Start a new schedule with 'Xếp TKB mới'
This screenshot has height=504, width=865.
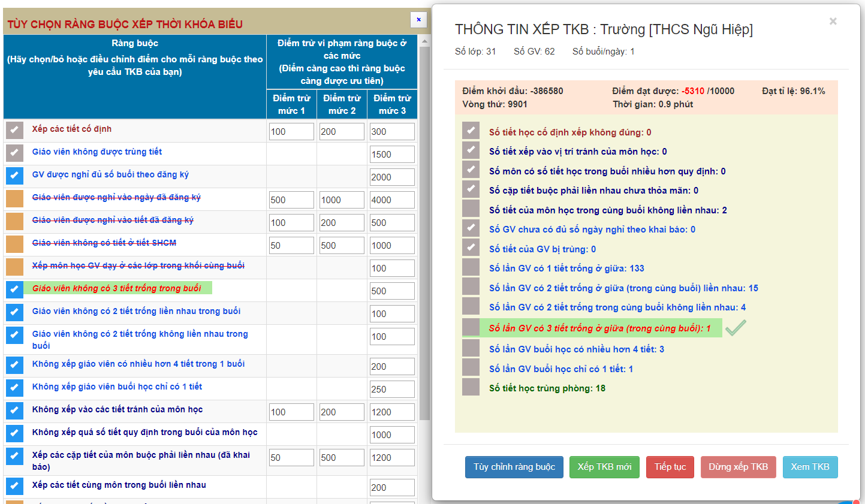click(604, 467)
